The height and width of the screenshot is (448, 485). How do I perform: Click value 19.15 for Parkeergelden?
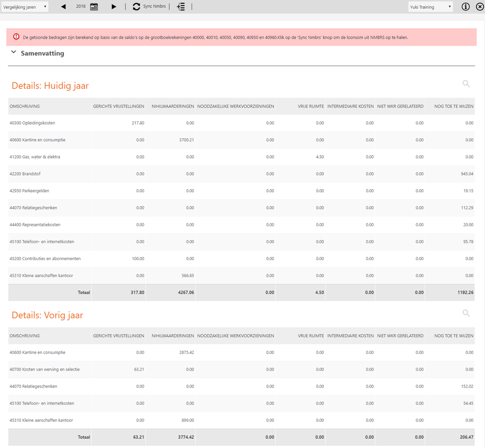pyautogui.click(x=469, y=191)
